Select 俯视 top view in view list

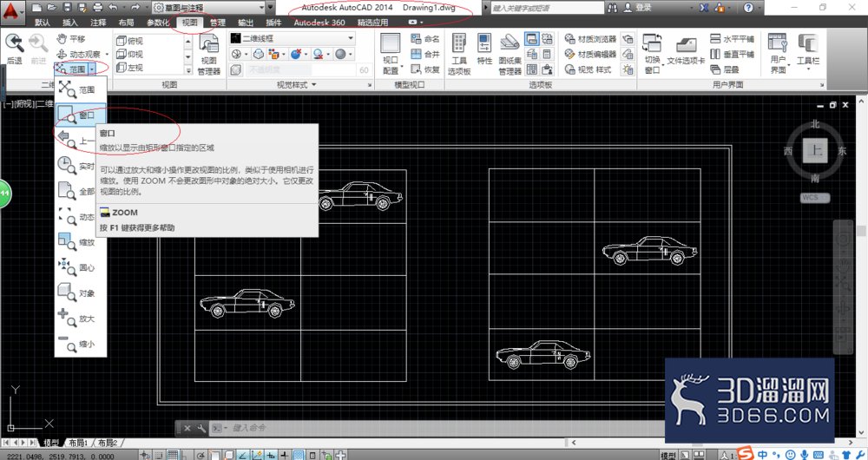(130, 41)
